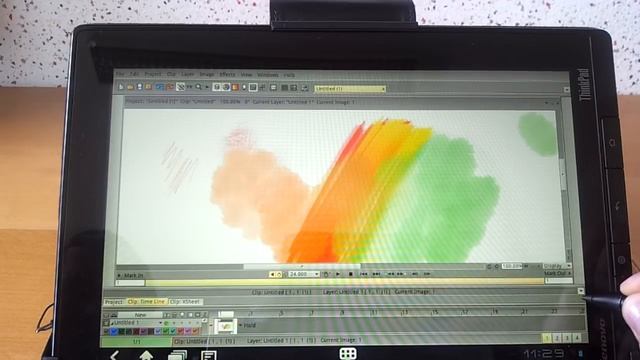This screenshot has height=360, width=640.
Task: Click the stop button in transport controls
Action: pos(351,274)
